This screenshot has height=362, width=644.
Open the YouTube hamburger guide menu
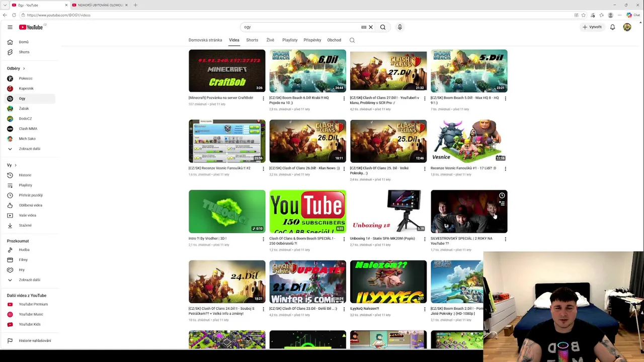pyautogui.click(x=10, y=27)
